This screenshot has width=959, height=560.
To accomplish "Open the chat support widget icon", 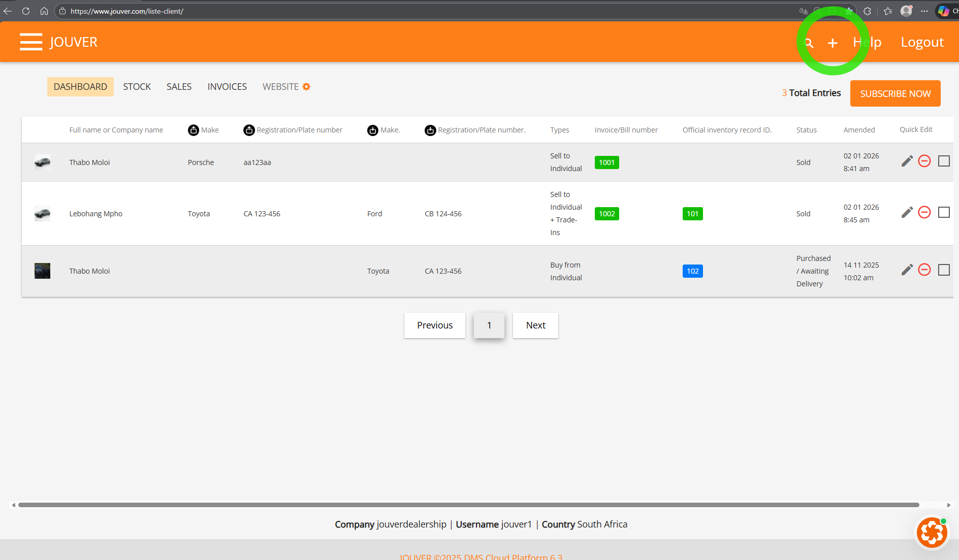I will tap(932, 533).
